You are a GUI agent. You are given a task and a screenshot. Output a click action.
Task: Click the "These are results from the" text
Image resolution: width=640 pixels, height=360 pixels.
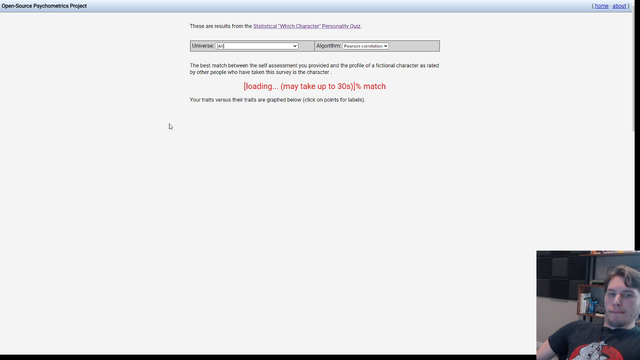pos(221,26)
